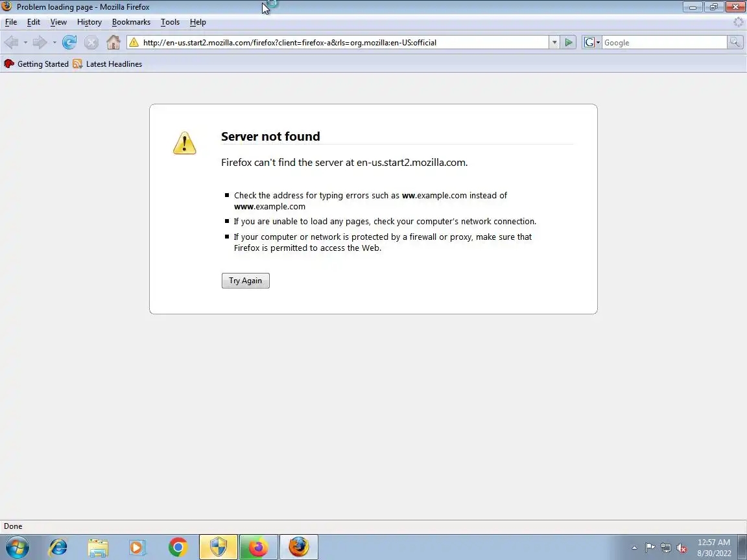Open the Home page icon
Image resolution: width=747 pixels, height=560 pixels.
[x=113, y=42]
